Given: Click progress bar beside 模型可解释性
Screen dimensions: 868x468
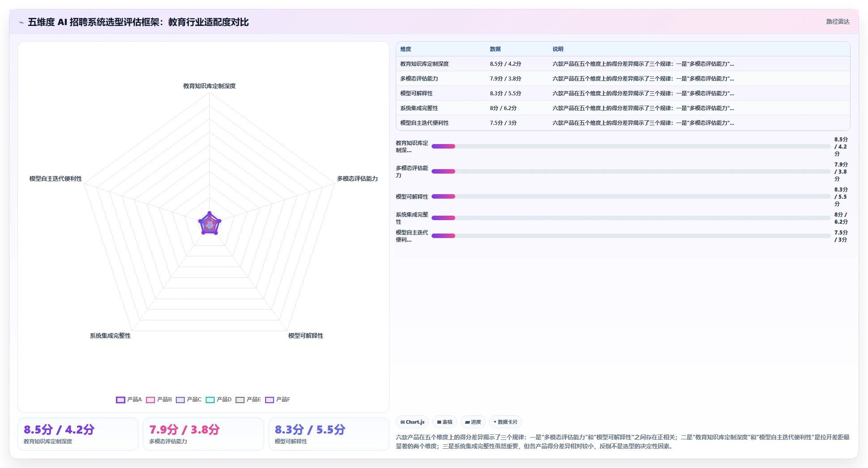Looking at the screenshot, I should pos(631,196).
